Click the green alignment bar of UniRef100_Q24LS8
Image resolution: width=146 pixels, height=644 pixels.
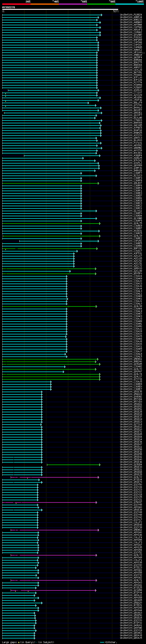(50, 306)
